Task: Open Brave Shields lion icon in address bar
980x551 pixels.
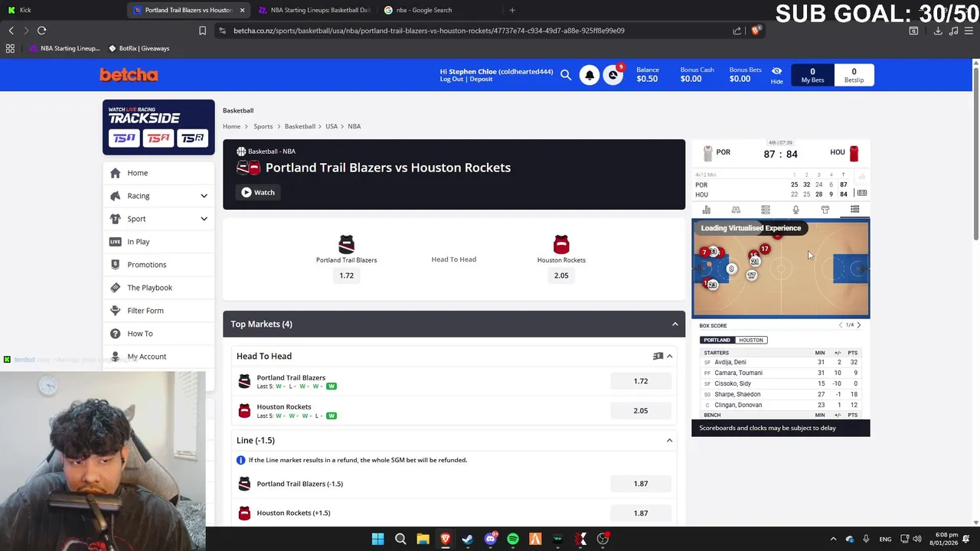Action: coord(756,31)
